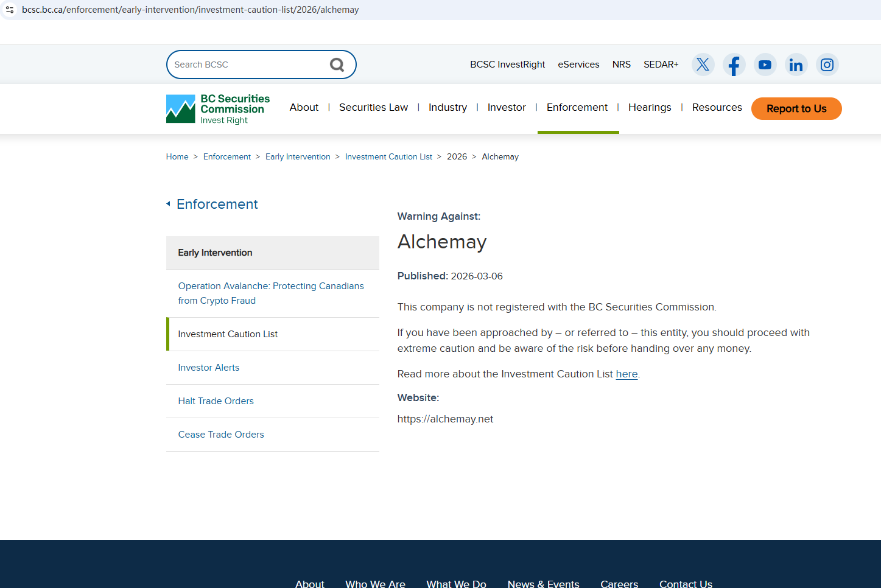This screenshot has width=881, height=588.
Task: Click the footer News & Events link
Action: coord(543,584)
